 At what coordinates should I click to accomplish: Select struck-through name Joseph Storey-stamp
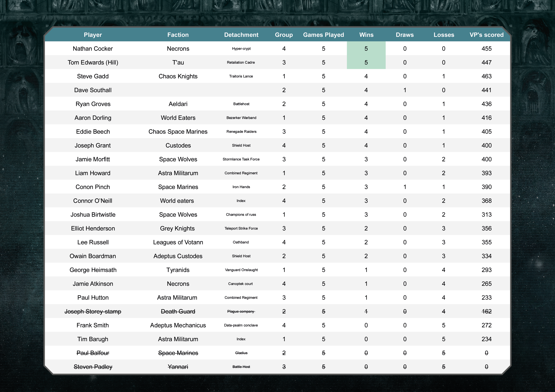point(93,312)
